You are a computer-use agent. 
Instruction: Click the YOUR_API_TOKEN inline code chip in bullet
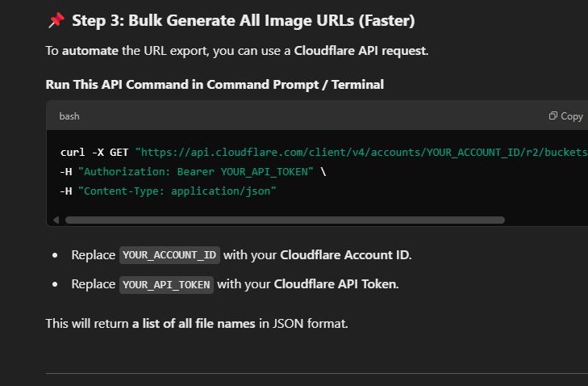[x=167, y=284]
